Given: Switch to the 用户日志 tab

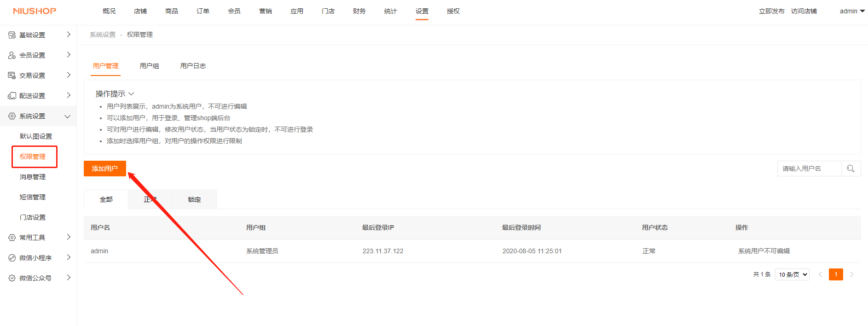Looking at the screenshot, I should pos(193,66).
